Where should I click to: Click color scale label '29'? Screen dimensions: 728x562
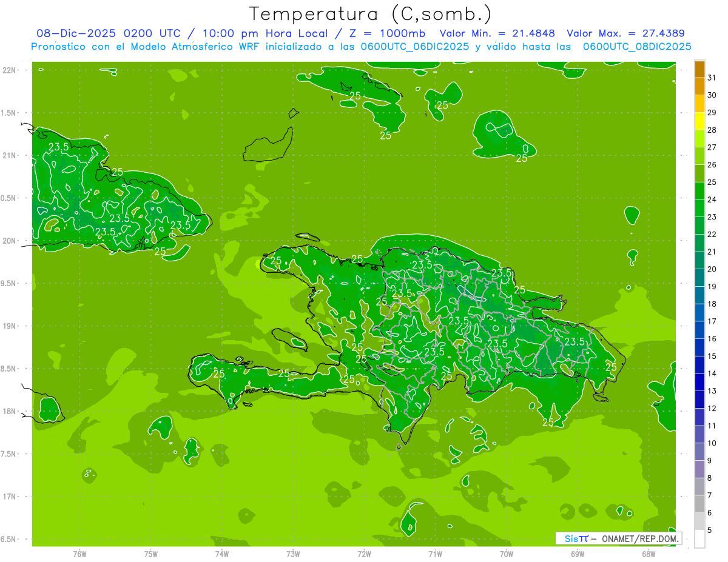pyautogui.click(x=712, y=113)
